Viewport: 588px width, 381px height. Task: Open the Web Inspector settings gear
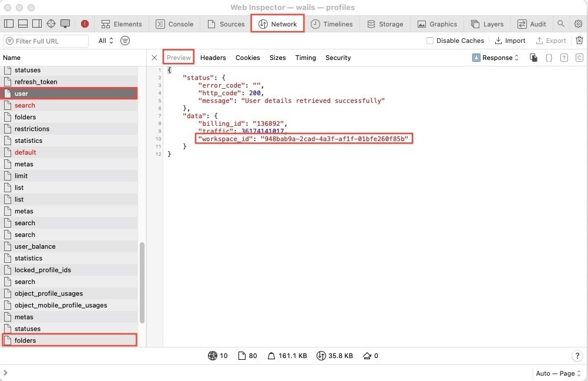(x=579, y=24)
